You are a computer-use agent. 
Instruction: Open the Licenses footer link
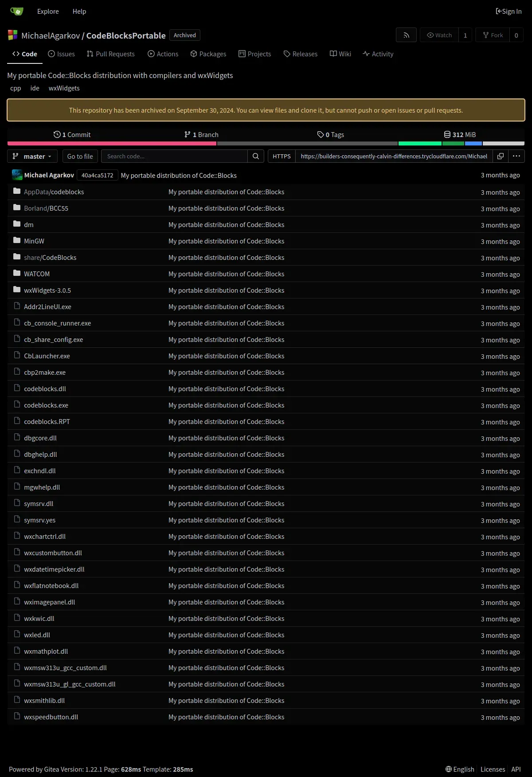pos(493,769)
